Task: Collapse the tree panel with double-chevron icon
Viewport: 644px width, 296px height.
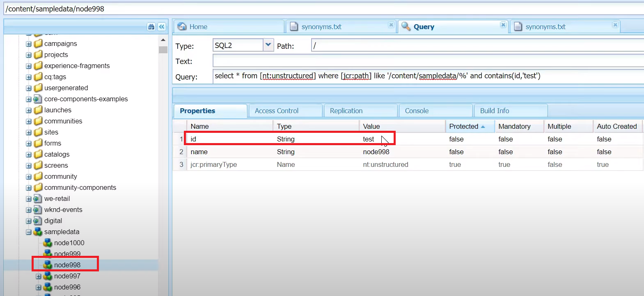Action: click(x=162, y=27)
